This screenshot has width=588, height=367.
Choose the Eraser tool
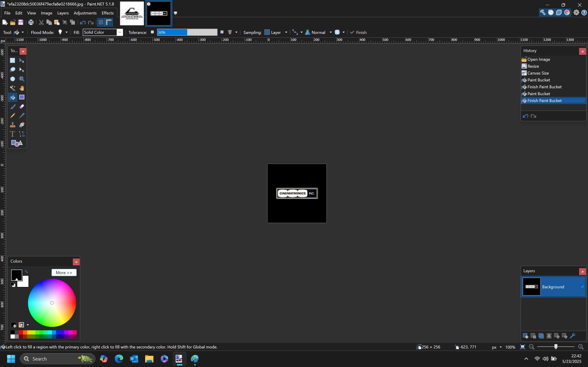tap(22, 107)
